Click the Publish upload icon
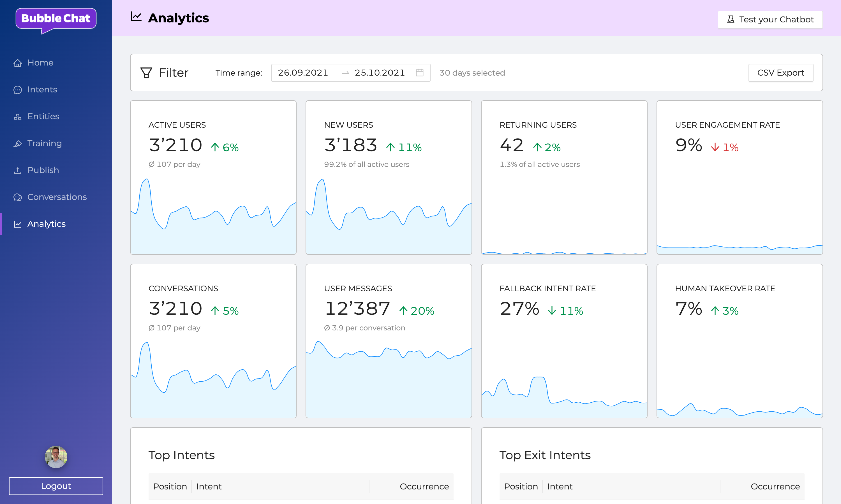This screenshot has width=841, height=504. 18,171
